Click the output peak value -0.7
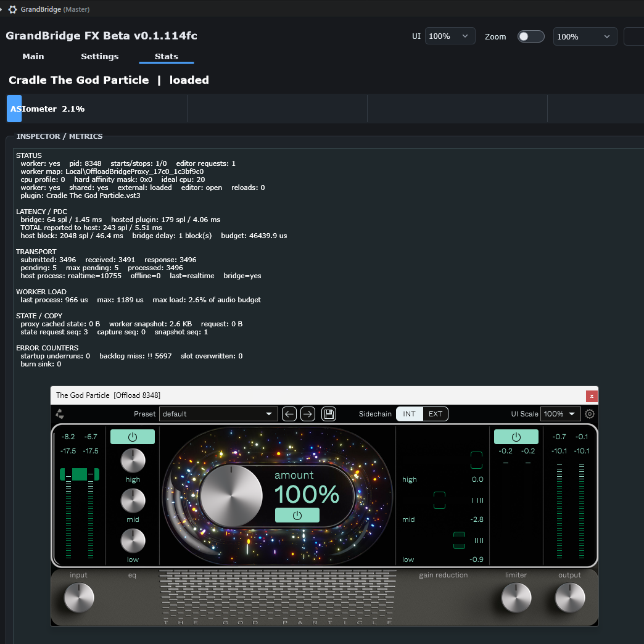 (559, 437)
